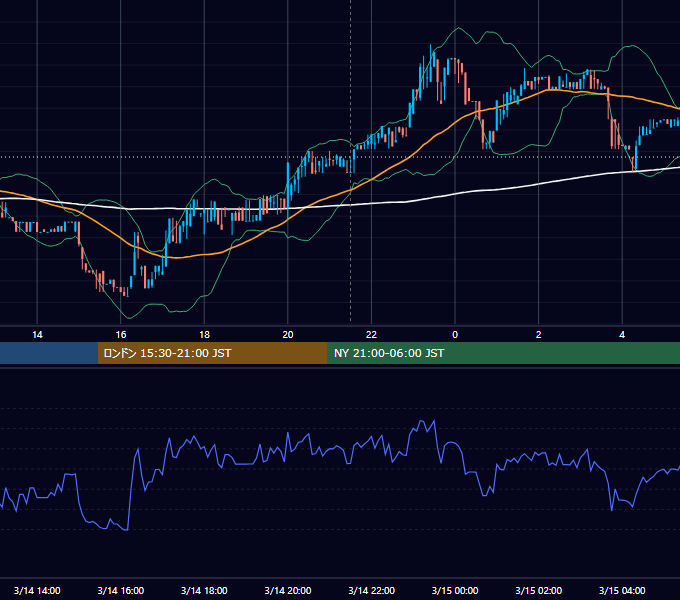Image resolution: width=680 pixels, height=600 pixels.
Task: Click the 3/15 02:00 time label
Action: tap(539, 590)
